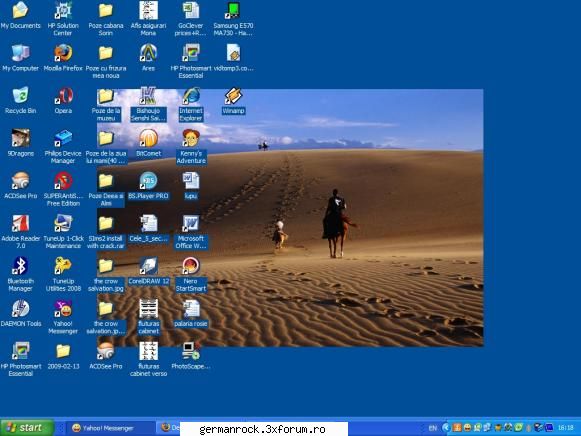Launch SUPERAntiSpyware Free Edition shortcut
Image resolution: width=581 pixels, height=436 pixels.
coord(63,181)
